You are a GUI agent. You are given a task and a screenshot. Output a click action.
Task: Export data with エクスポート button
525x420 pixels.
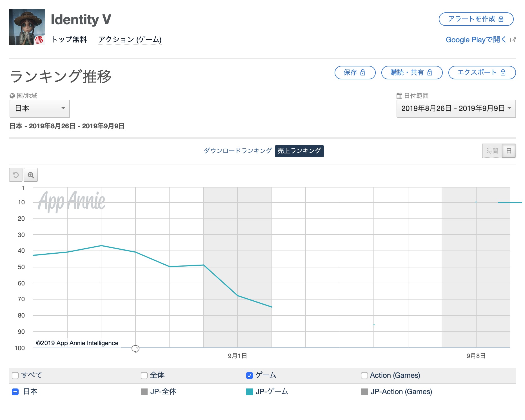[x=482, y=73]
